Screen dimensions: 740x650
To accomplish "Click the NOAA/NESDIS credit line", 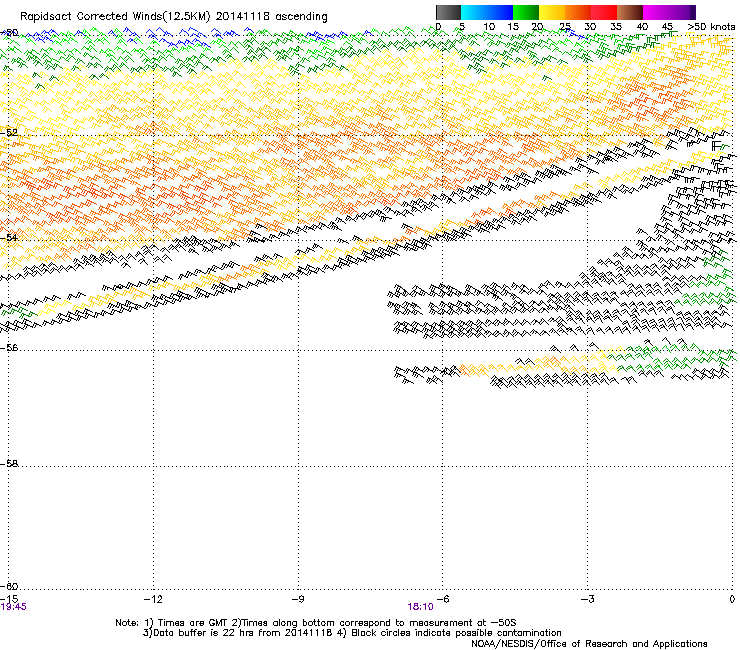I will pos(589,644).
